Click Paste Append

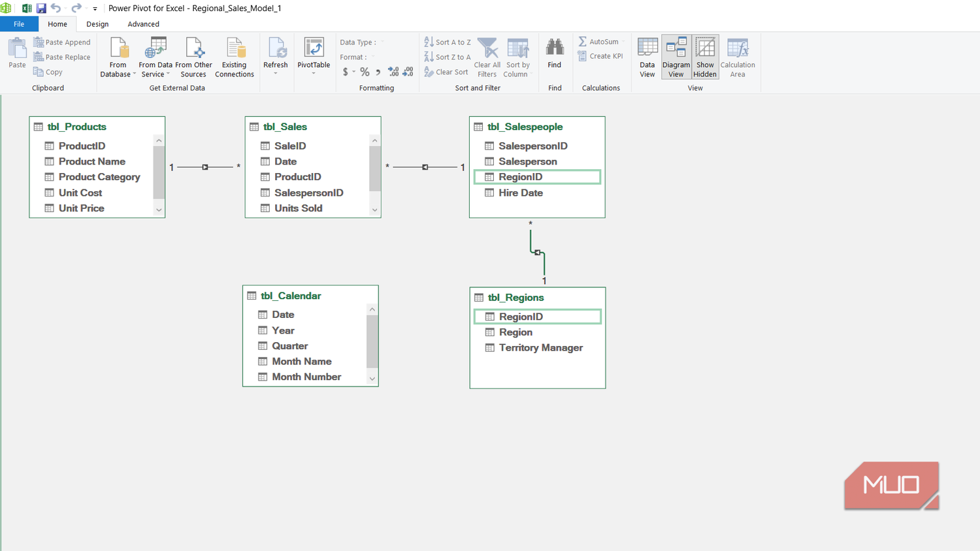62,42
